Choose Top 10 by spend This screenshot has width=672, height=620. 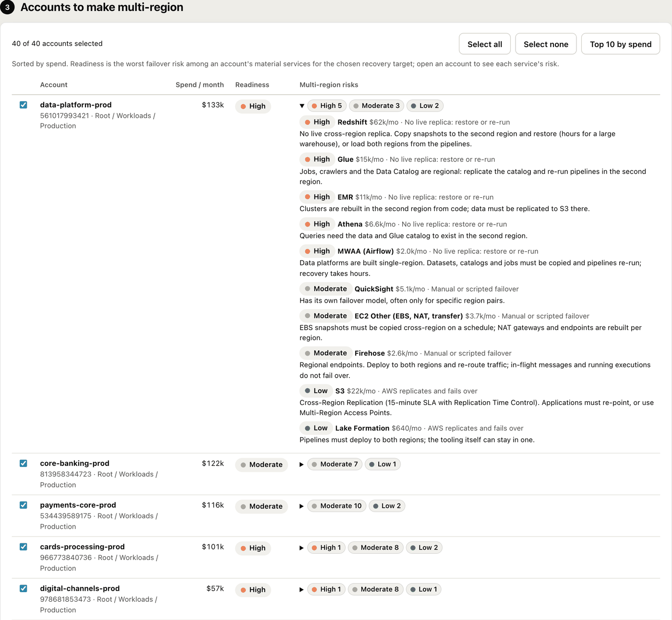click(x=621, y=44)
